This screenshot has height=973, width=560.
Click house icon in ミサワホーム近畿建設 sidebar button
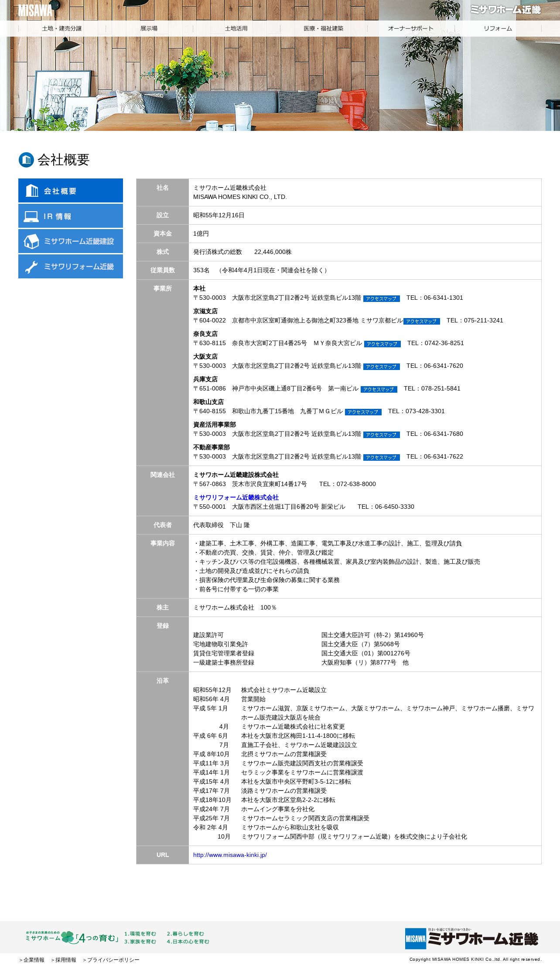[31, 241]
